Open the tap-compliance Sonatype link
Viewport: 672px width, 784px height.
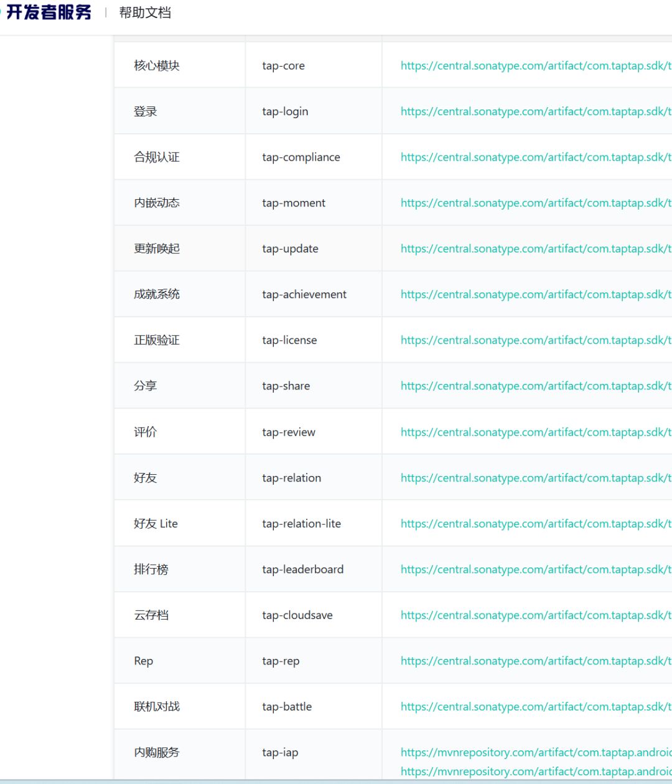click(x=536, y=157)
